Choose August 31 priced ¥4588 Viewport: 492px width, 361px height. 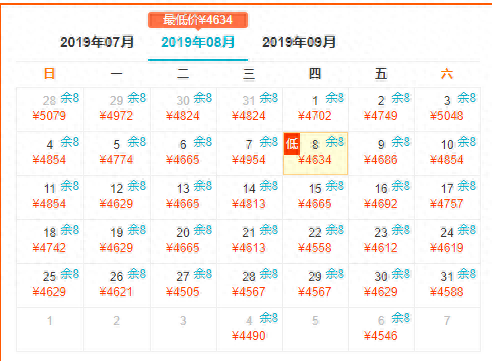447,285
